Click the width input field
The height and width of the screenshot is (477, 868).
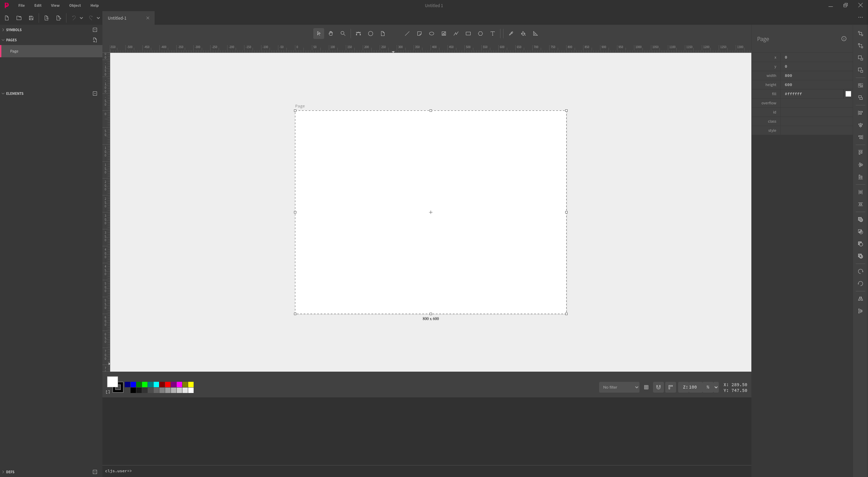816,76
